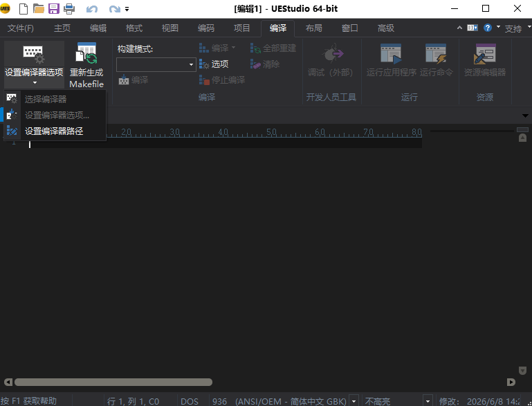Collapse the ribbon with the up chevron
The width and height of the screenshot is (532, 406).
point(459,28)
